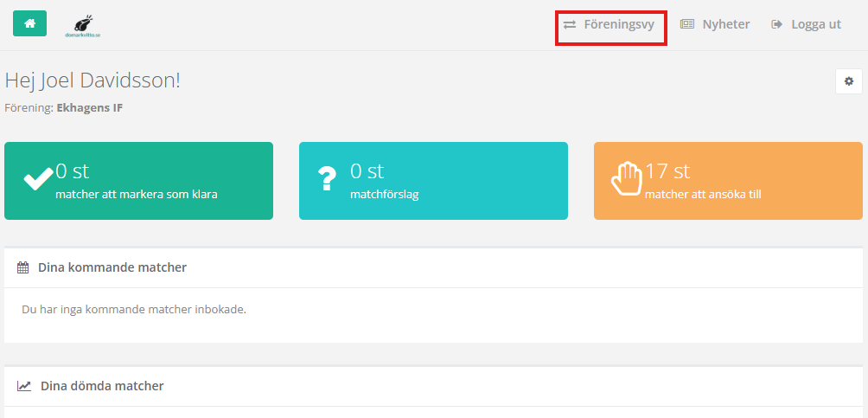The image size is (868, 418).
Task: Click the chart icon beside Dina dömda matcher
Action: pyautogui.click(x=24, y=386)
